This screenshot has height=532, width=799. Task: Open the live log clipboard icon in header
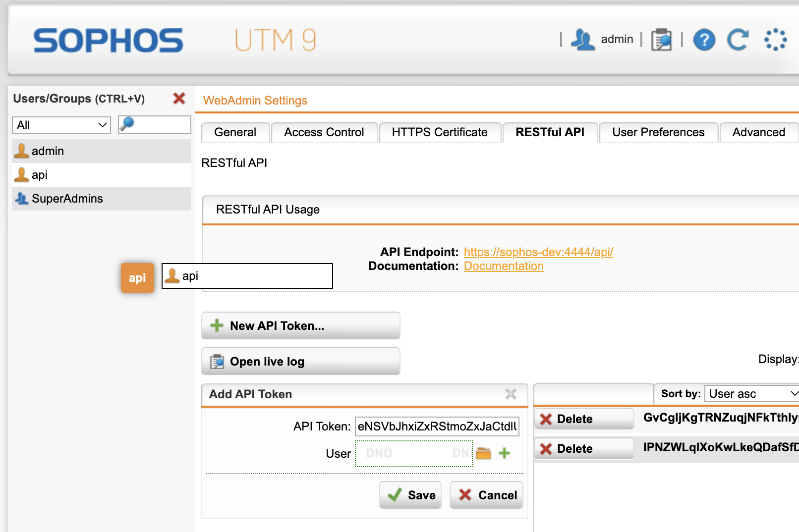coord(661,40)
